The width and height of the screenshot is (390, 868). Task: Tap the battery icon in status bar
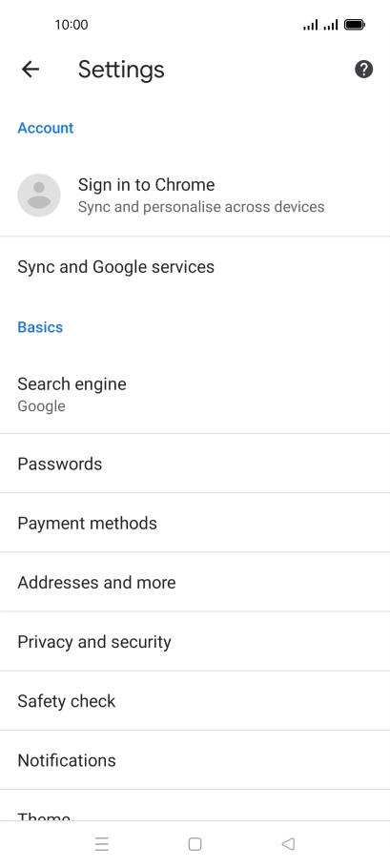tap(354, 25)
